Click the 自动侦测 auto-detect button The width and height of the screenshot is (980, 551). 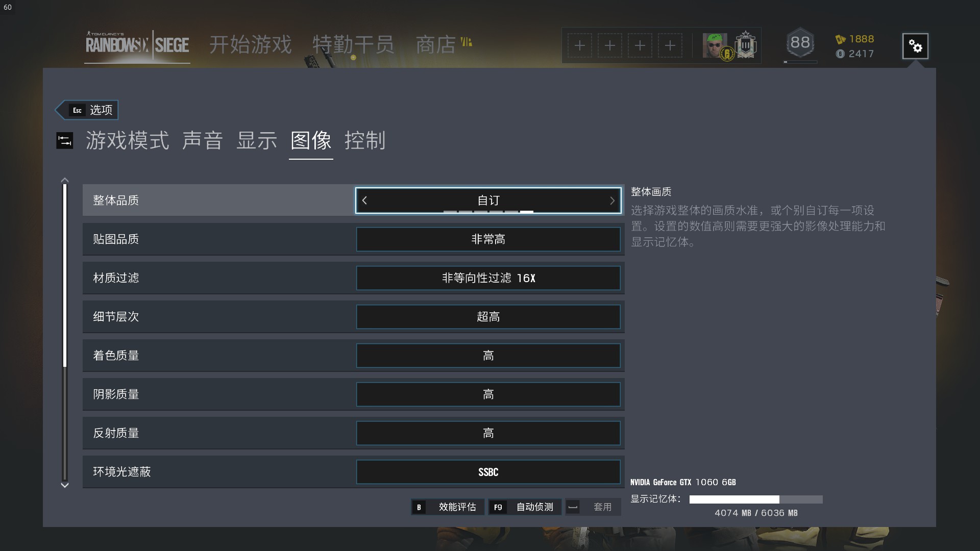point(525,507)
